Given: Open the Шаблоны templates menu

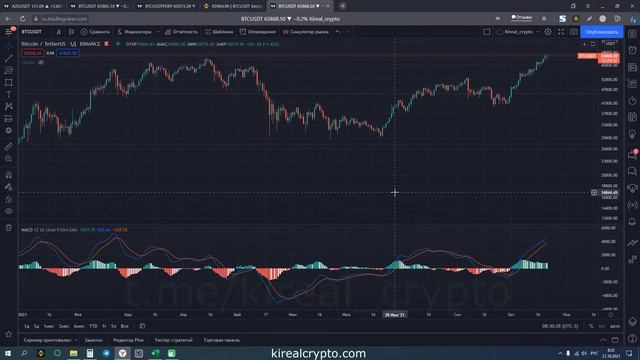Looking at the screenshot, I should point(219,31).
